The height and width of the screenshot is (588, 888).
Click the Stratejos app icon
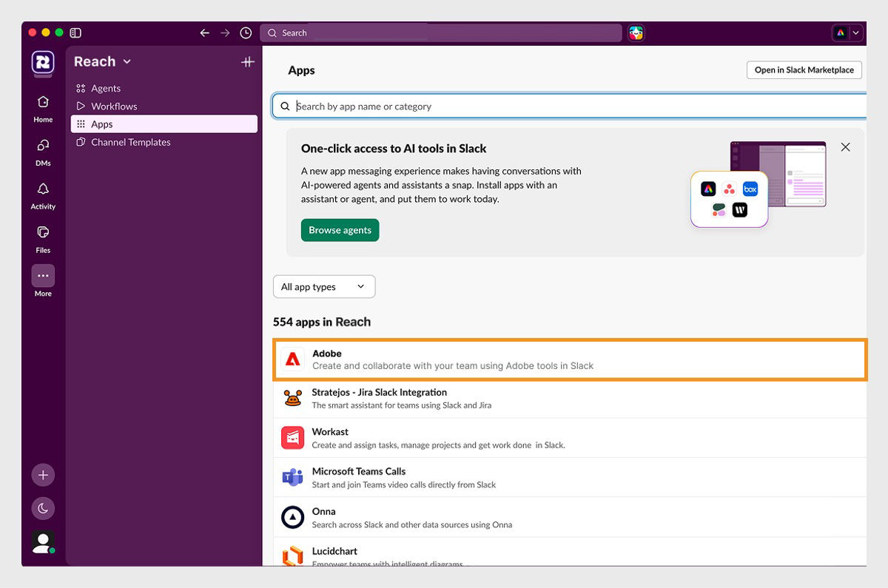point(293,399)
